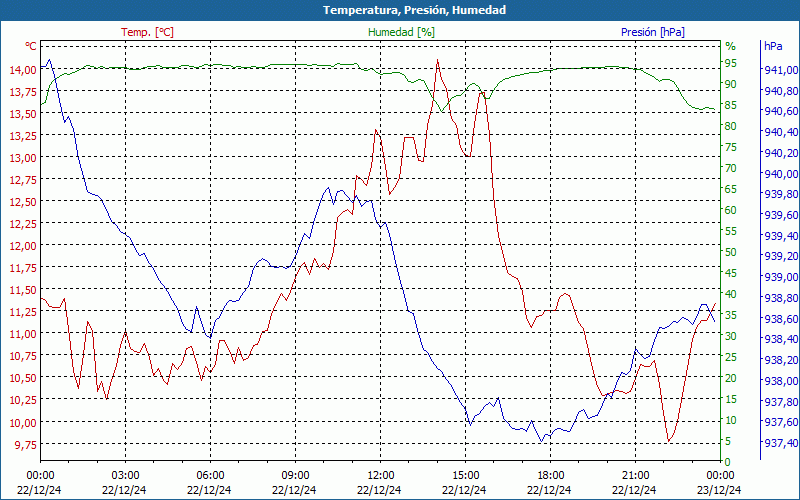The width and height of the screenshot is (800, 500).
Task: Click 940,80 on the pressure axis
Action: coord(780,91)
